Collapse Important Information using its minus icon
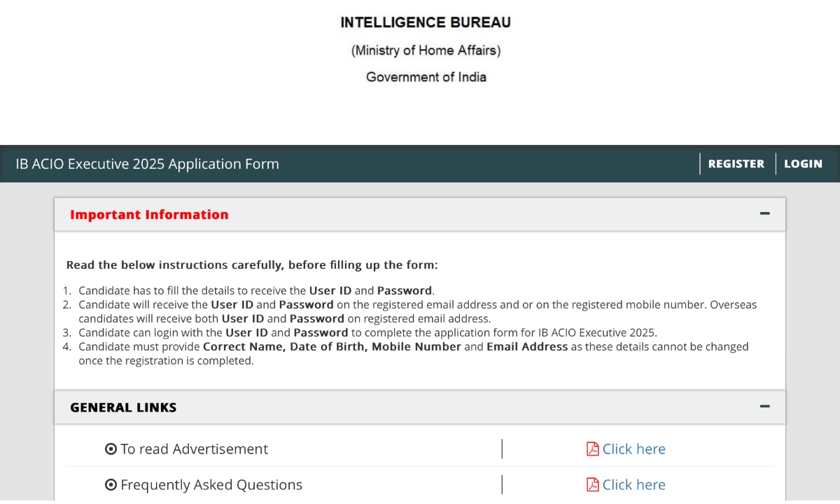 [x=765, y=214]
